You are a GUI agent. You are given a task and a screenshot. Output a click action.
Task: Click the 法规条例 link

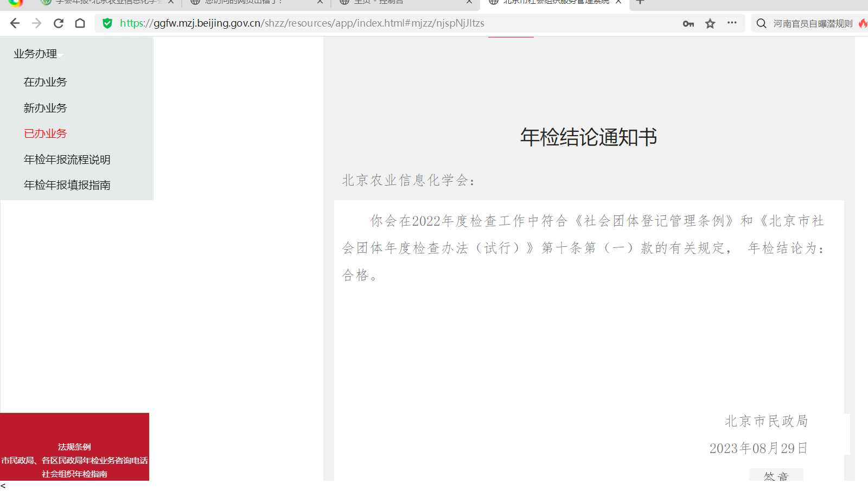point(74,447)
